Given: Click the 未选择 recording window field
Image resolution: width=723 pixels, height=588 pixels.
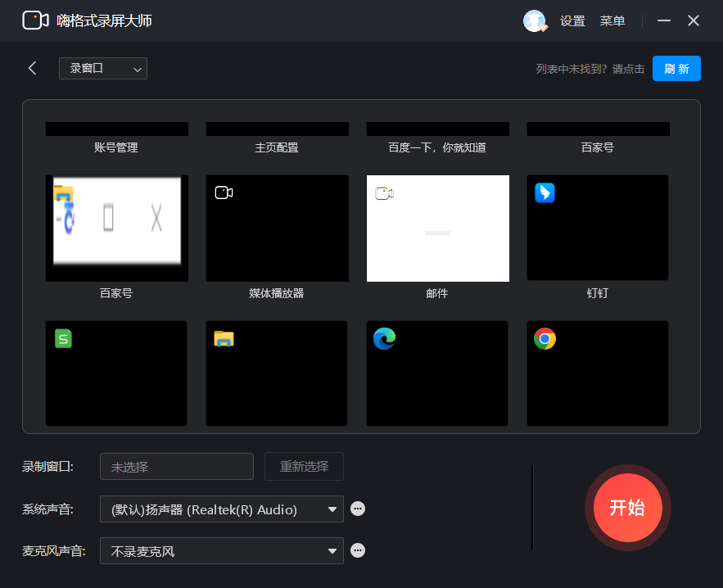Looking at the screenshot, I should [176, 467].
